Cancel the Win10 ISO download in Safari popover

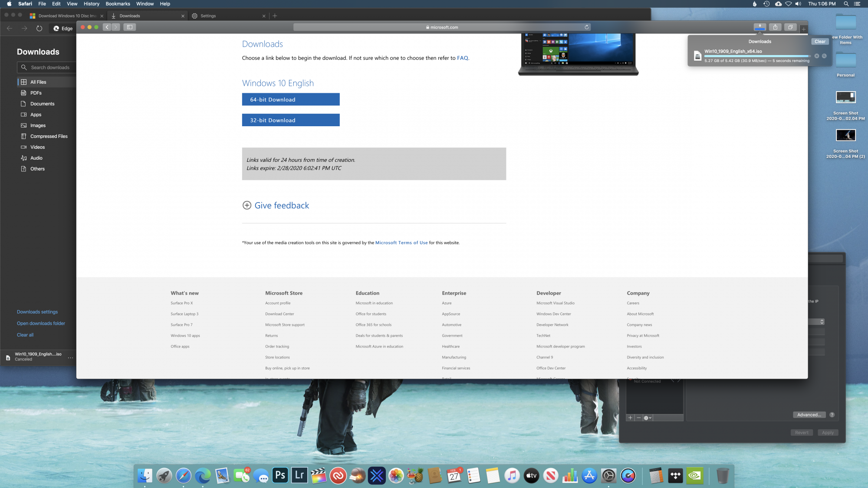tap(817, 56)
